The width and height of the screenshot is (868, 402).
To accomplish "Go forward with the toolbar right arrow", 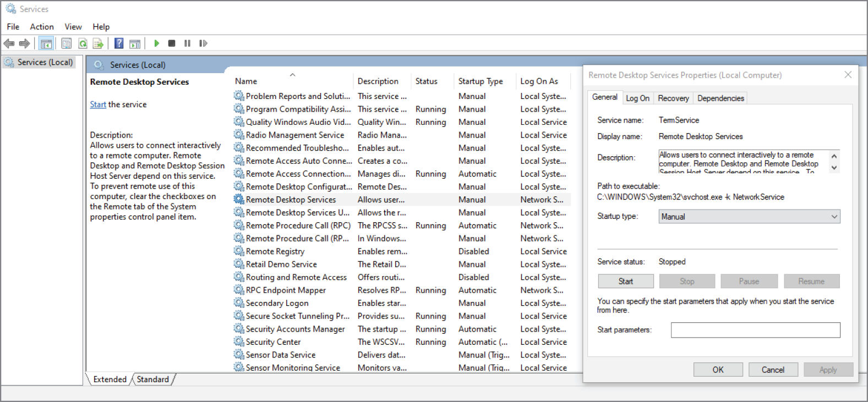I will click(24, 43).
